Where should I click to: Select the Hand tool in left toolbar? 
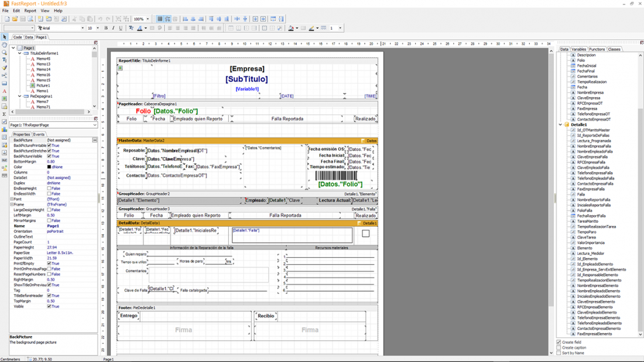(x=5, y=45)
